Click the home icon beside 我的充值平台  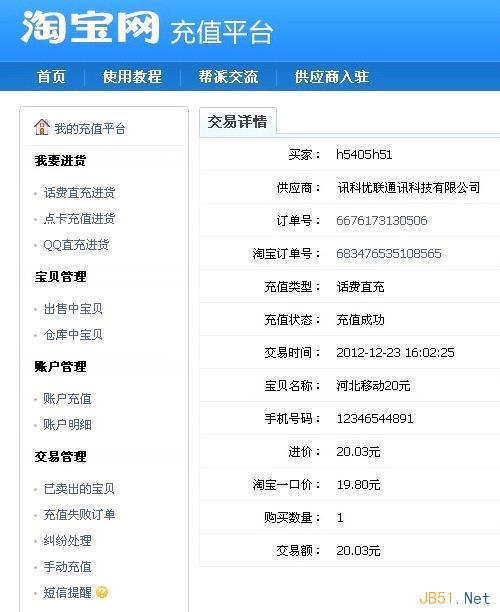pos(41,127)
